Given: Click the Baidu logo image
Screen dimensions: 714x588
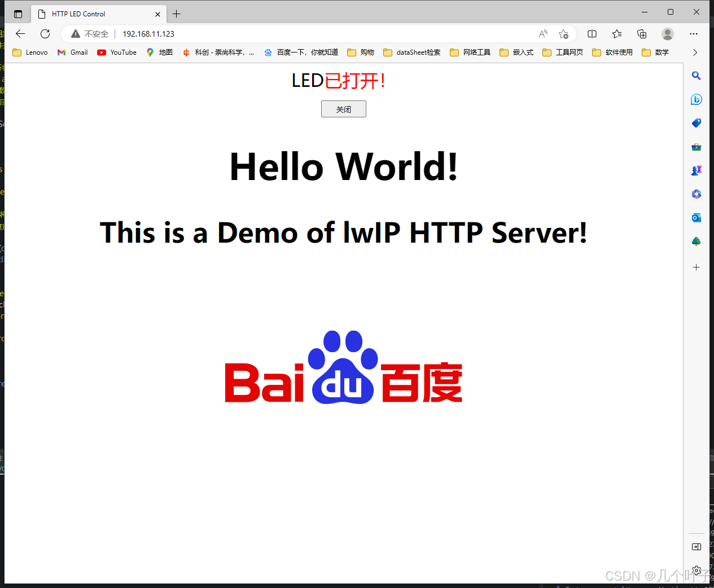Looking at the screenshot, I should pos(344,367).
